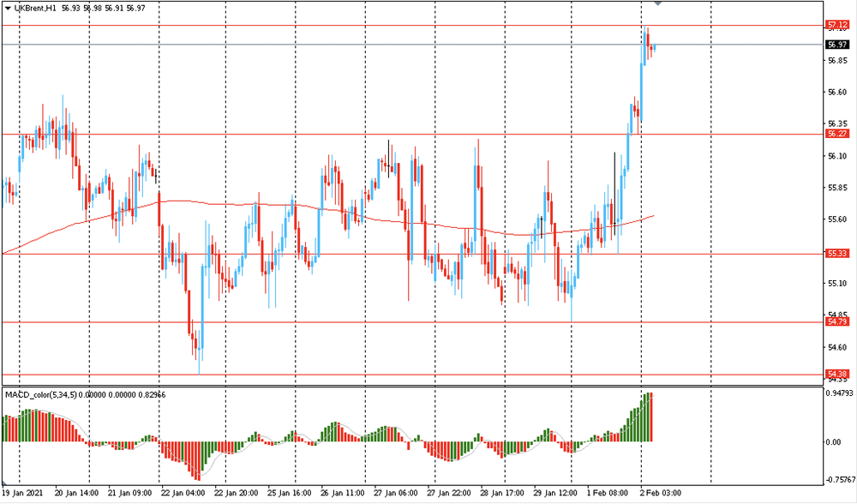Click the 55.10 price scale label

[836, 283]
